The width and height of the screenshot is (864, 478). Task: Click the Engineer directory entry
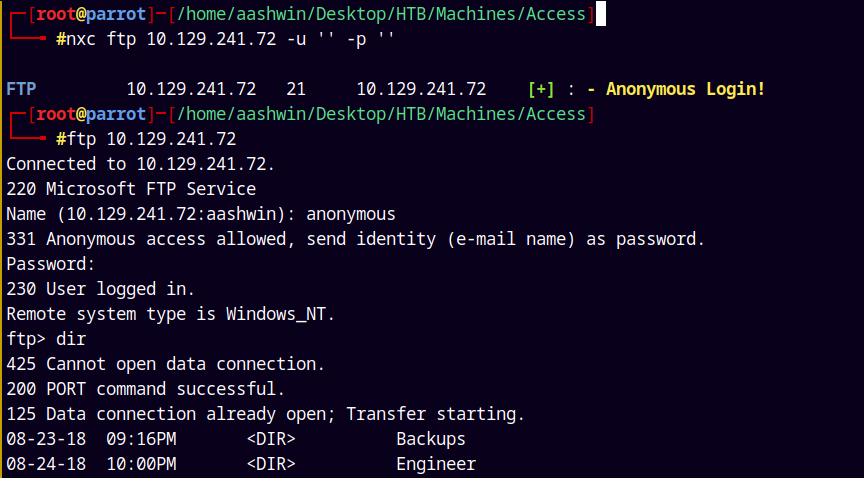[x=435, y=464]
